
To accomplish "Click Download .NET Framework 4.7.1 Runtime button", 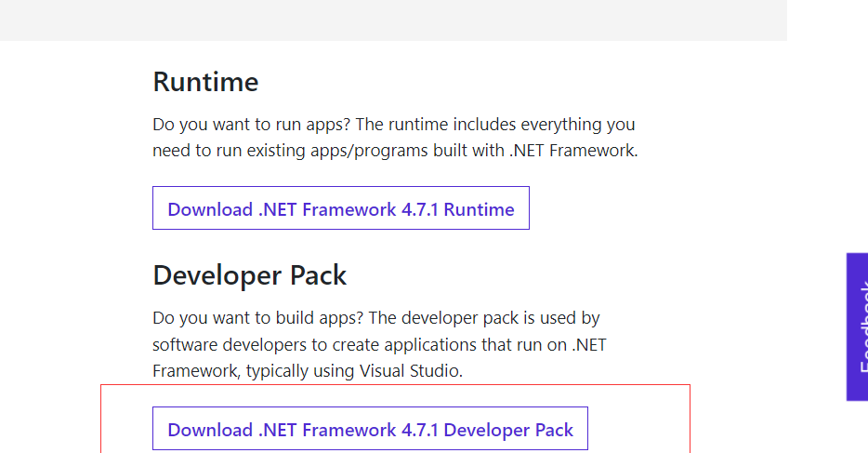I will click(341, 208).
